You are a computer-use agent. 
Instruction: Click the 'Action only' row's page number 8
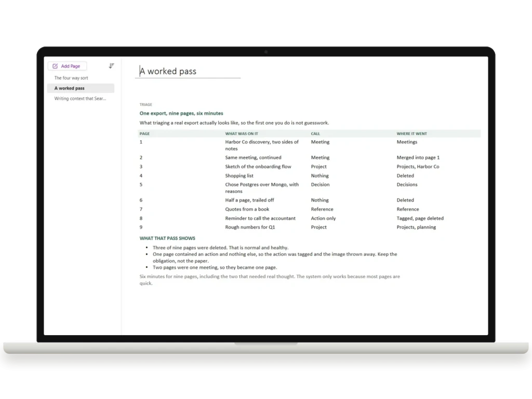(141, 219)
